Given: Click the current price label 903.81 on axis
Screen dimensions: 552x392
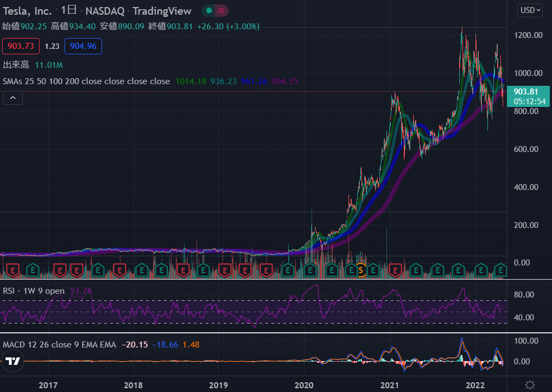Looking at the screenshot, I should pos(528,96).
